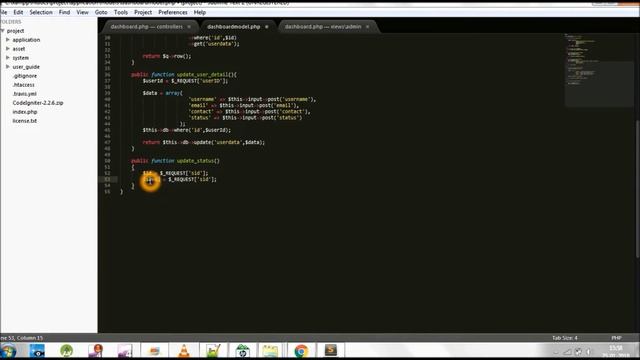This screenshot has width=640, height=360.
Task: Open the Sticky Notes taskbar icon
Action: pos(270,351)
